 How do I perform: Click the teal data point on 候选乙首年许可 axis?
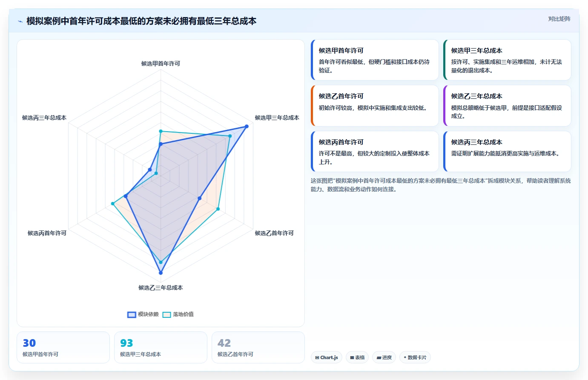(x=218, y=209)
